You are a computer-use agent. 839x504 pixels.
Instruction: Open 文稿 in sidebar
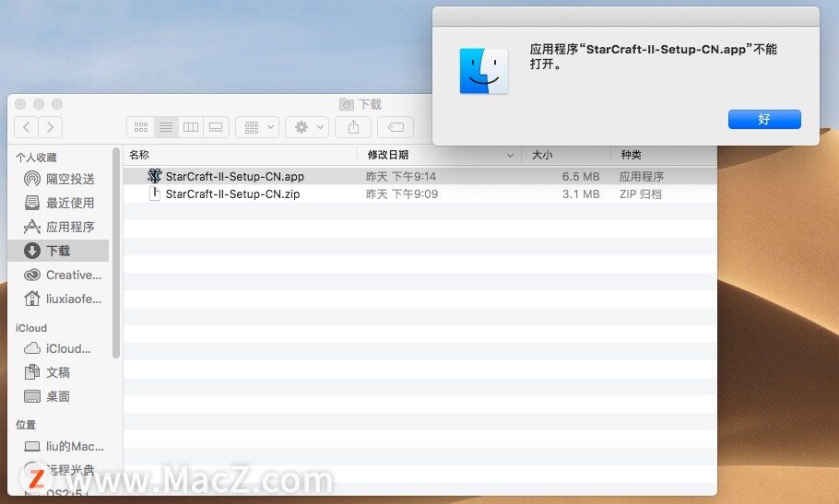click(x=60, y=372)
